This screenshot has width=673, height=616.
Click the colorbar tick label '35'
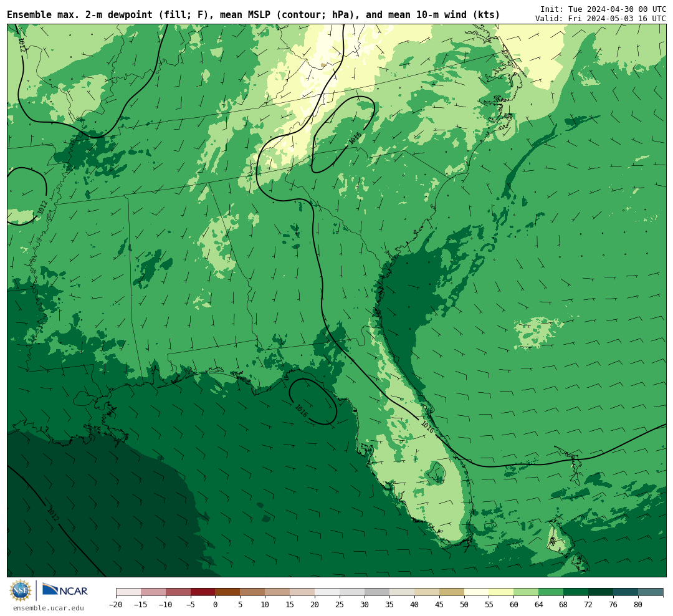pos(389,605)
